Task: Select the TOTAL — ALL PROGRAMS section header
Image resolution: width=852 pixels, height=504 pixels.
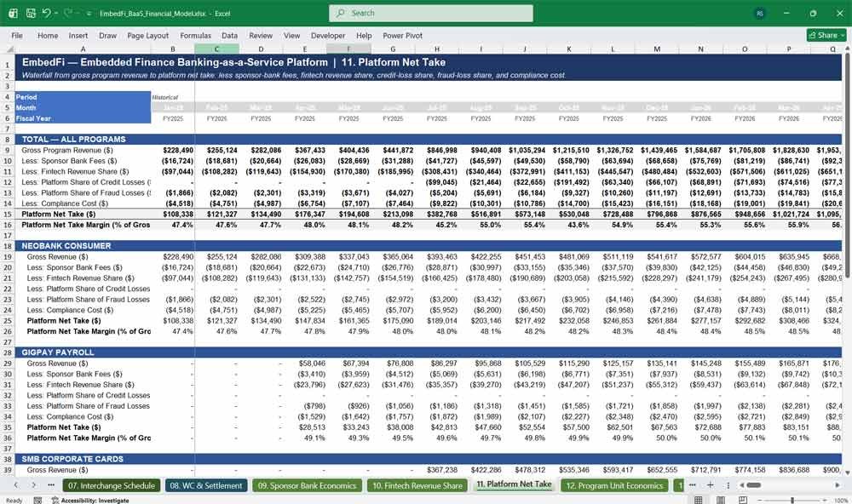Action: pos(73,140)
